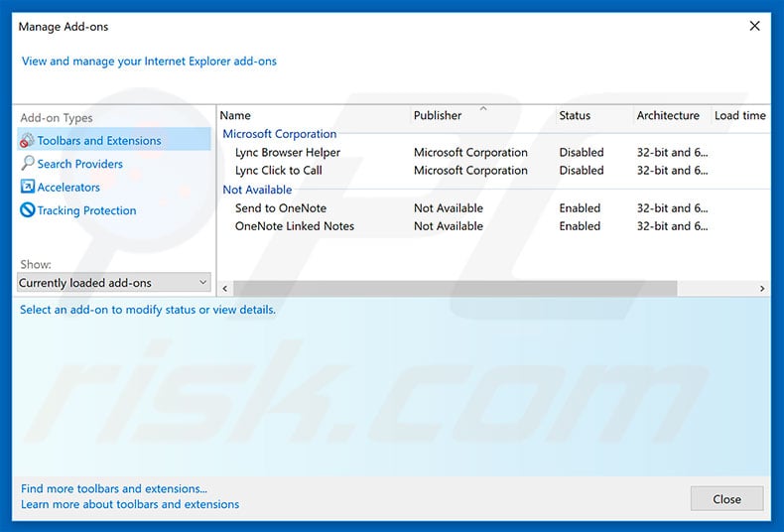The width and height of the screenshot is (784, 532).
Task: Collapse the Not Available group header
Action: click(257, 190)
